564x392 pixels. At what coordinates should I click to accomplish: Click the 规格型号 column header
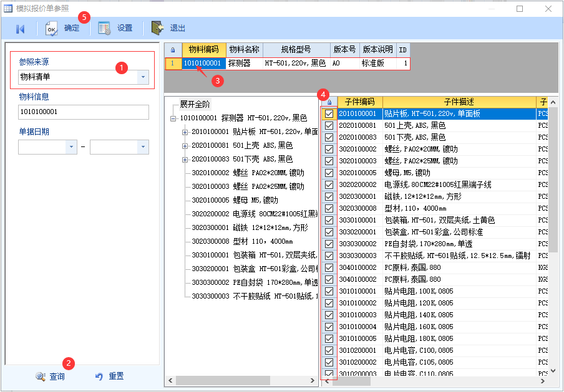[296, 50]
